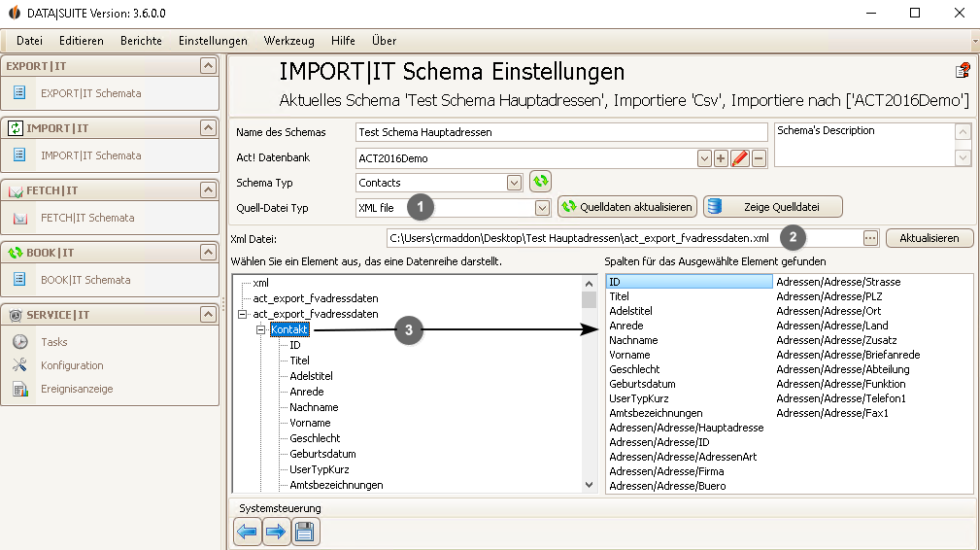Open IMPORT|IT Schemata list icon
Image resolution: width=980 pixels, height=550 pixels.
19,155
